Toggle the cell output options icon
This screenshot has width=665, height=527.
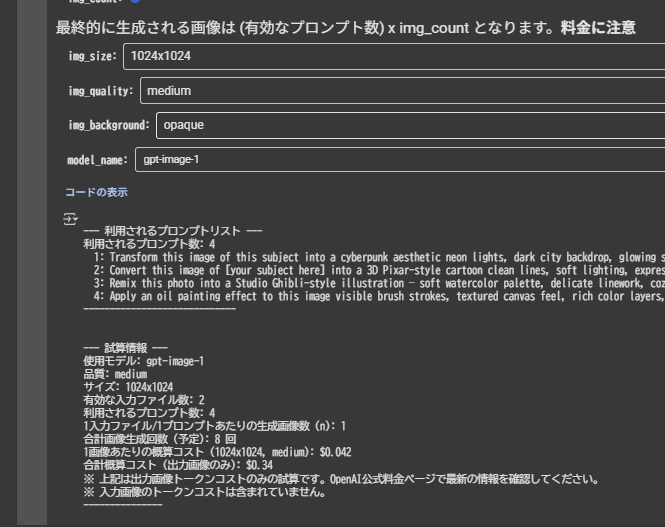click(x=70, y=219)
